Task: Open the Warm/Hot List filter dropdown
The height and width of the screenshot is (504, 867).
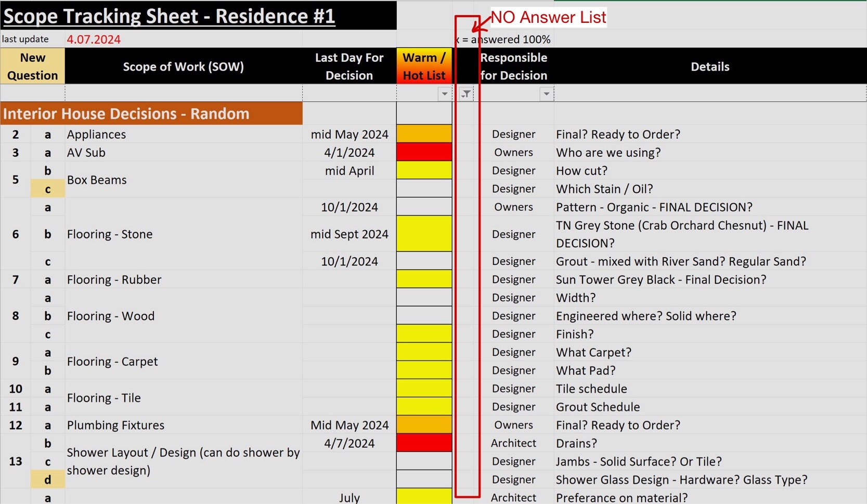Action: click(444, 94)
